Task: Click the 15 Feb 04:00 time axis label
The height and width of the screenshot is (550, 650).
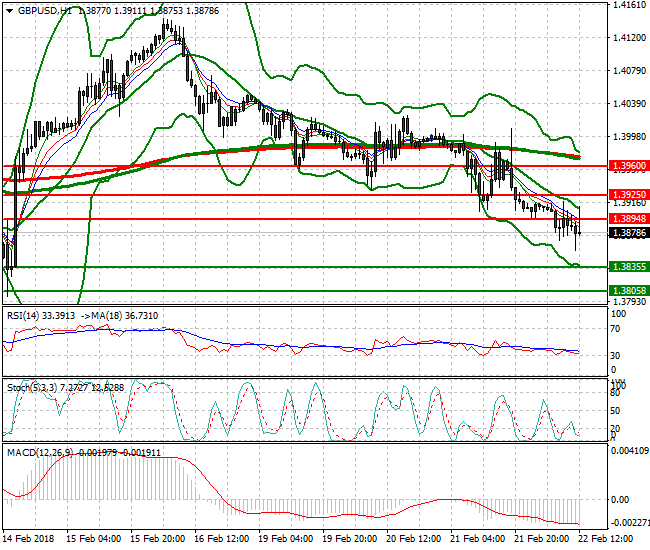Action: pos(94,539)
